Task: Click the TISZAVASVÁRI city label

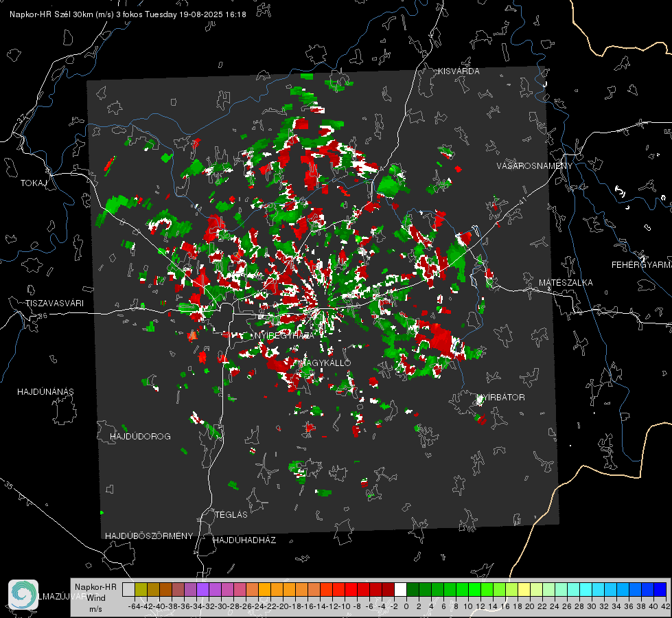Action: pos(55,304)
